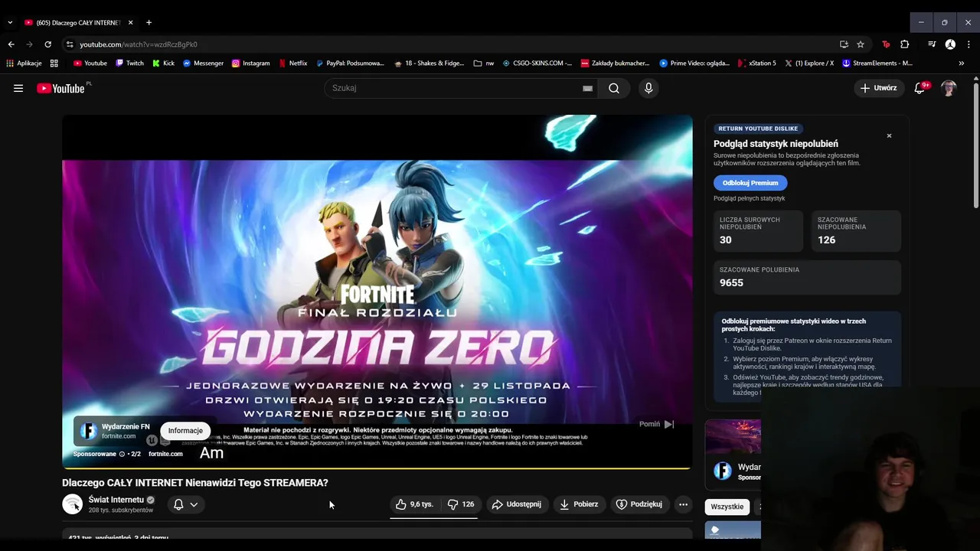Open the sponsored info circle icon
Viewport: 980px width, 551px height.
(x=122, y=454)
